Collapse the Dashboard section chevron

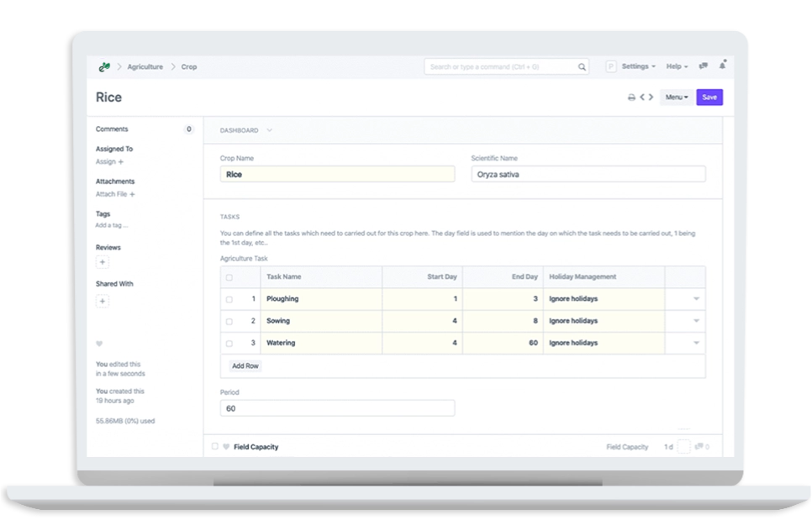coord(269,130)
